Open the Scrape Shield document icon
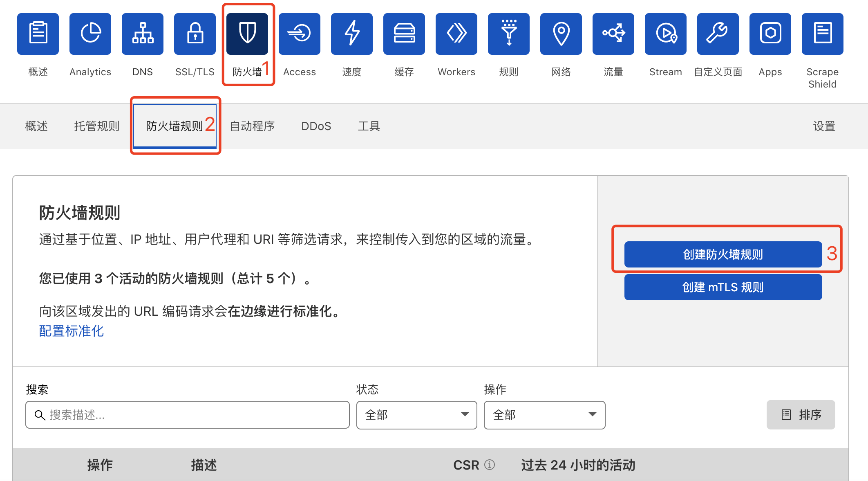This screenshot has height=481, width=868. click(x=823, y=34)
